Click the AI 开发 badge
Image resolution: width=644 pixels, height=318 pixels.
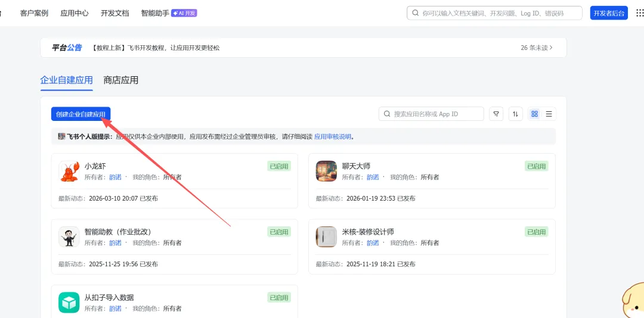[184, 13]
